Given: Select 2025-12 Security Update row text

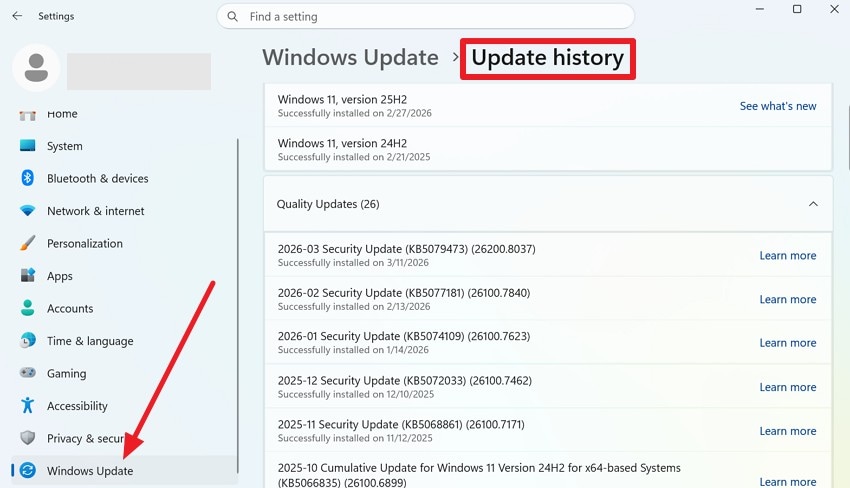Looking at the screenshot, I should pos(405,381).
